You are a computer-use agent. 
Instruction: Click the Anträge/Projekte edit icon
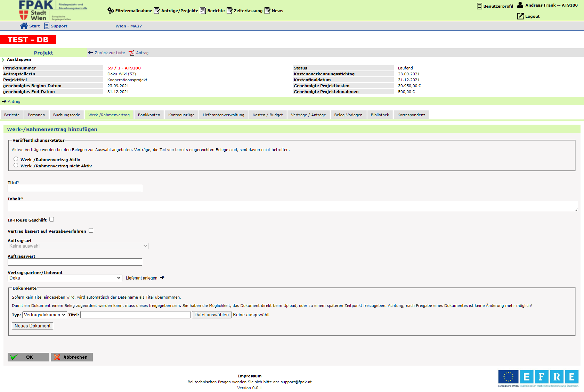coord(157,11)
